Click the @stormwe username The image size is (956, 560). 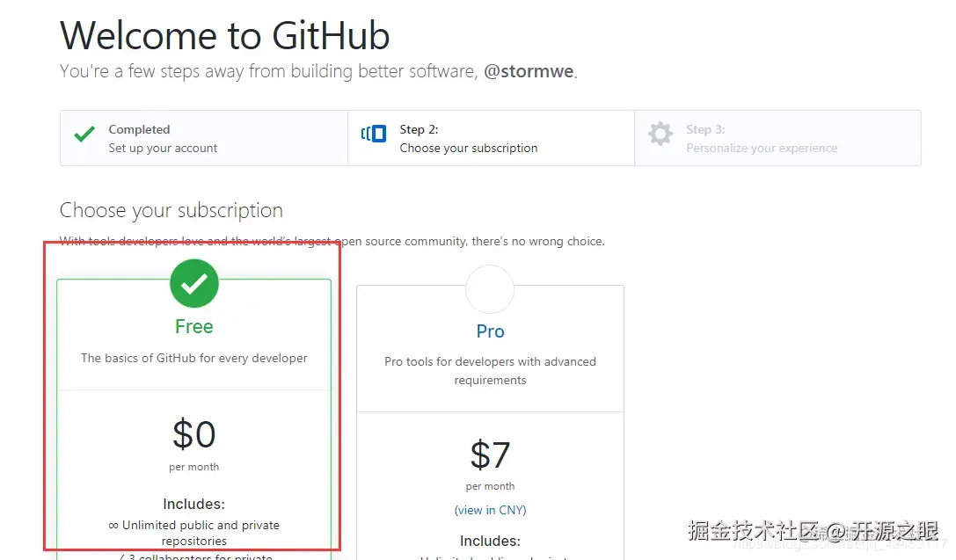coord(529,71)
